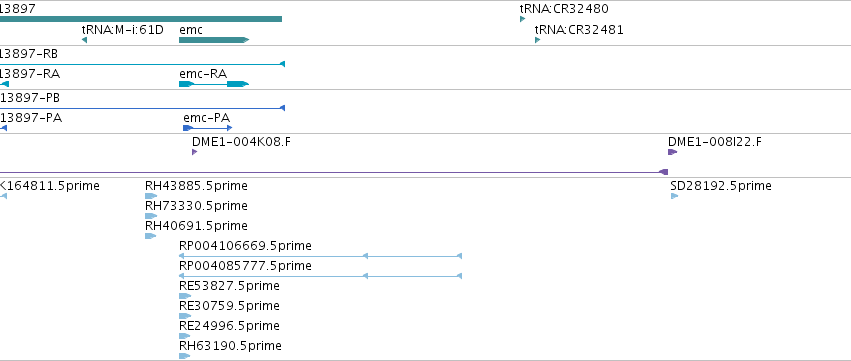Click the emc gene bar

tap(214, 40)
